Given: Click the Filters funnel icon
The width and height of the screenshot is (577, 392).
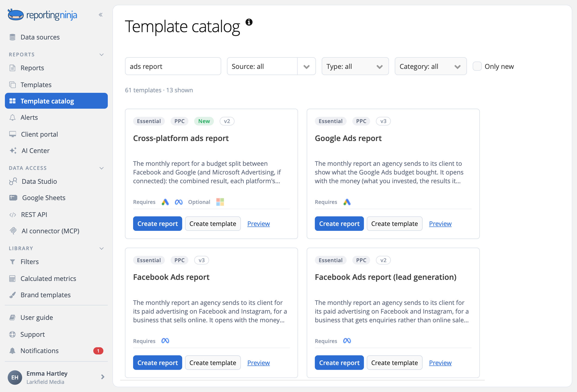Looking at the screenshot, I should pyautogui.click(x=13, y=262).
